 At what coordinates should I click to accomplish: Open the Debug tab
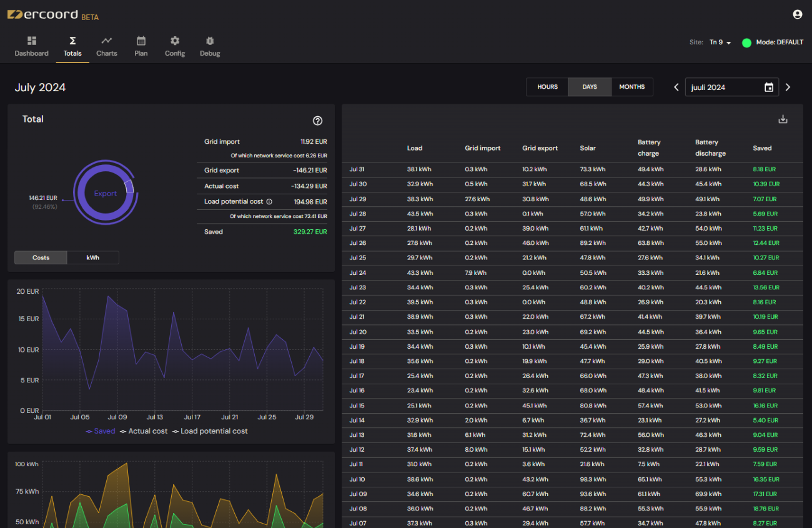(x=210, y=47)
